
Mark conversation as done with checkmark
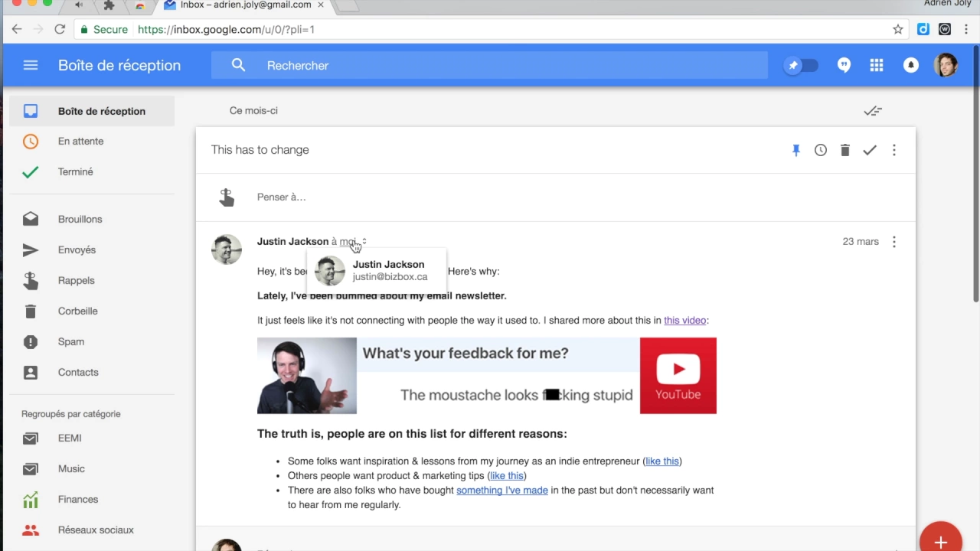pos(870,150)
